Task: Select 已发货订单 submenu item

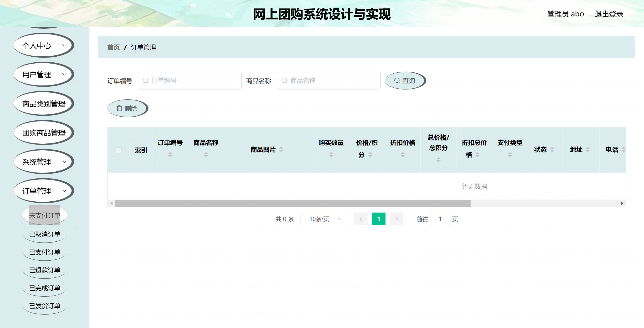Action: click(45, 306)
